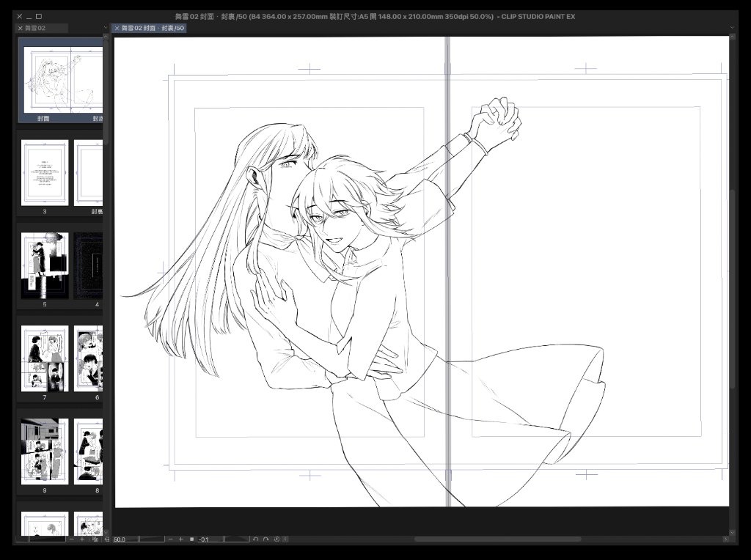Zoom in the page manager thumbnails
Viewport: 751px width, 560px height.
[x=82, y=539]
